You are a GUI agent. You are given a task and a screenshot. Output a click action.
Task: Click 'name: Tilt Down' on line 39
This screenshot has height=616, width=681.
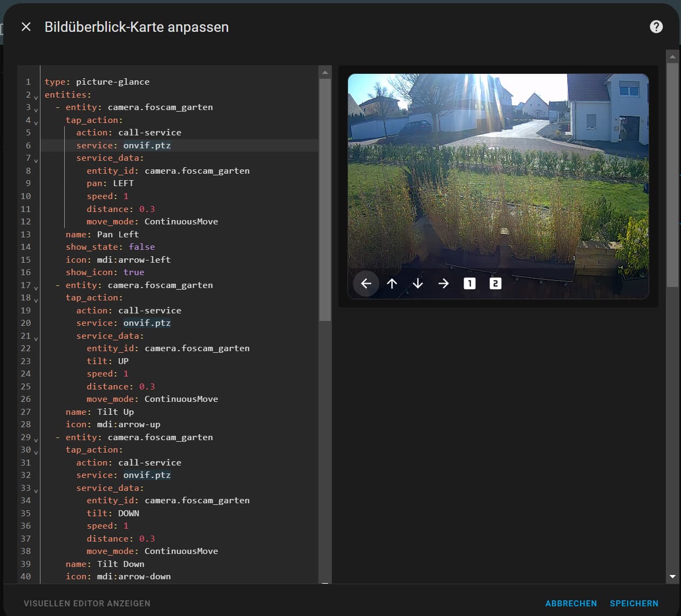pyautogui.click(x=105, y=564)
